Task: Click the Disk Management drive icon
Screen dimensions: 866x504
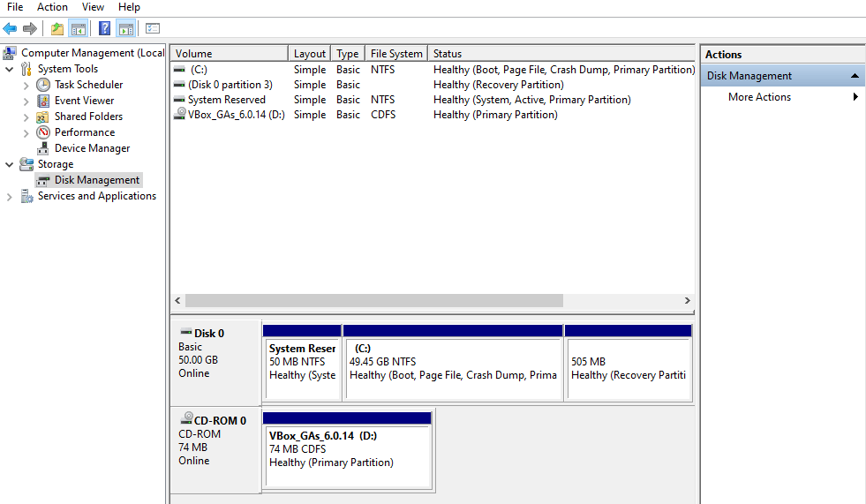Action: pyautogui.click(x=43, y=181)
